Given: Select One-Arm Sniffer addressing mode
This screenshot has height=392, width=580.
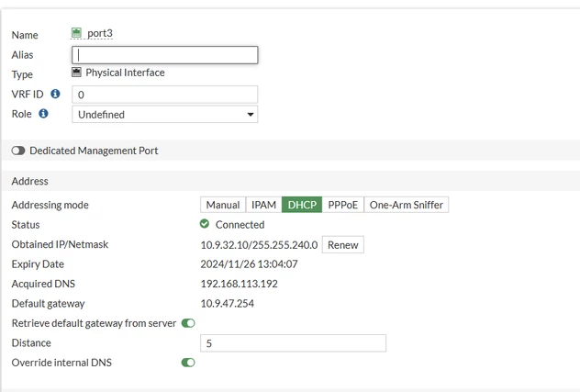Looking at the screenshot, I should tap(407, 205).
